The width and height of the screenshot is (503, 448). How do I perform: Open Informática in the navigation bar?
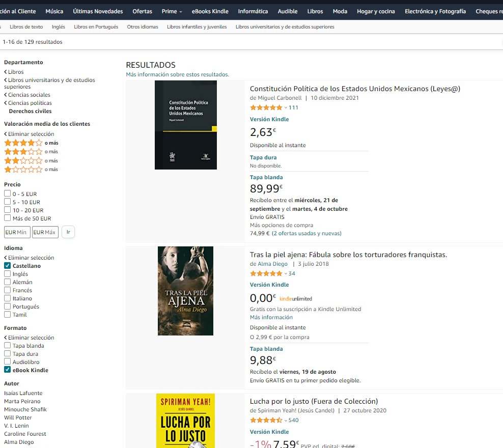pos(253,11)
